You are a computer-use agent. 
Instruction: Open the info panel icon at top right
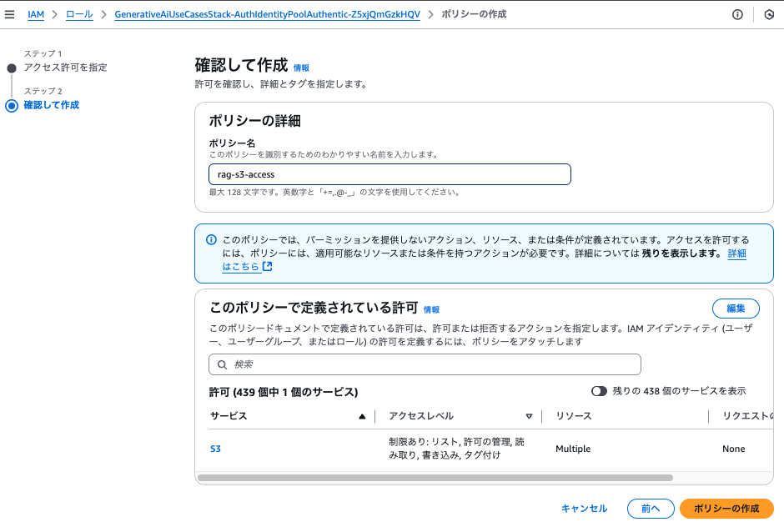tap(737, 14)
